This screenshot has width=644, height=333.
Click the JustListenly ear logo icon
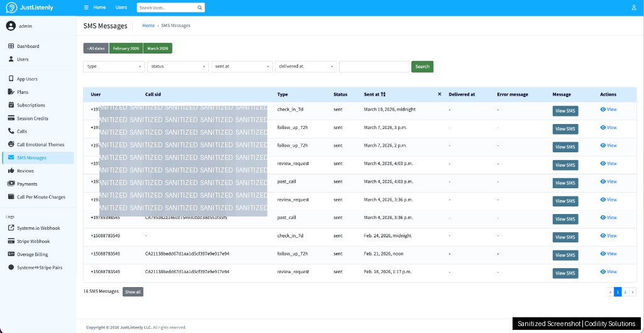point(11,8)
